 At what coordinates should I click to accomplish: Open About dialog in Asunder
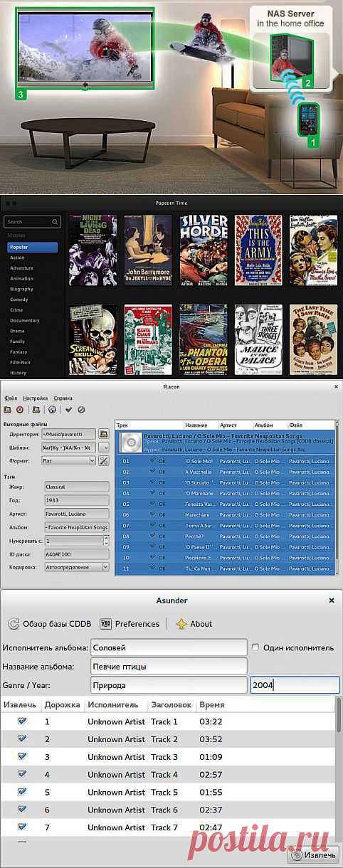point(194,623)
